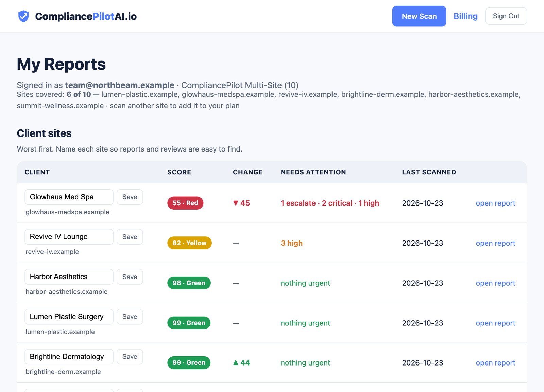Viewport: 544px width, 392px height.
Task: Click the CLIENT column header
Action: 37,172
